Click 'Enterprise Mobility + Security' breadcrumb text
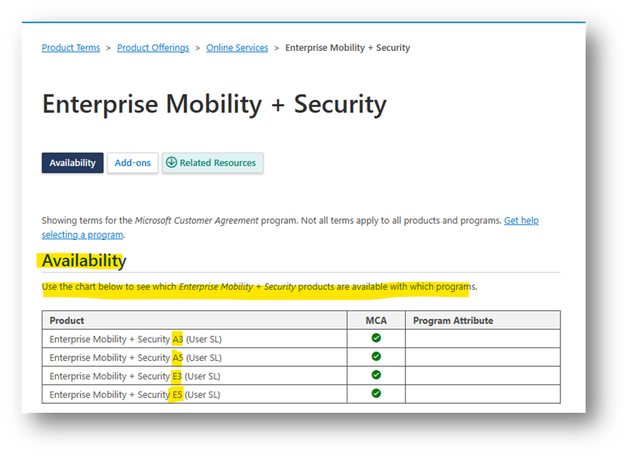Viewport: 630px width, 457px height. (x=348, y=48)
